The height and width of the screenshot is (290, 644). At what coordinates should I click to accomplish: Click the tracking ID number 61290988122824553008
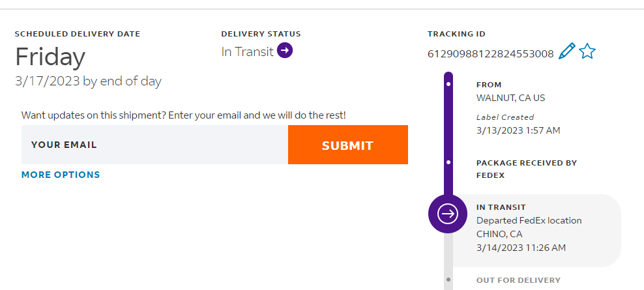490,53
